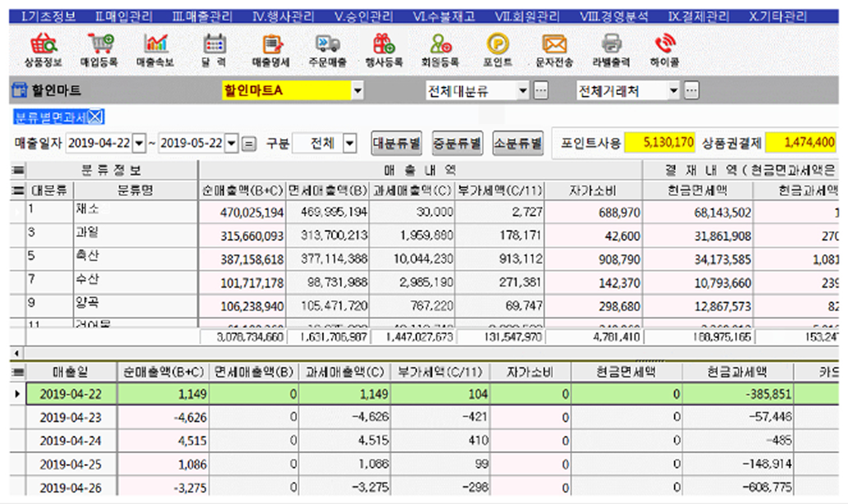The height and width of the screenshot is (504, 848).
Task: Open the VIII.경영분석 menu
Action: pos(614,16)
